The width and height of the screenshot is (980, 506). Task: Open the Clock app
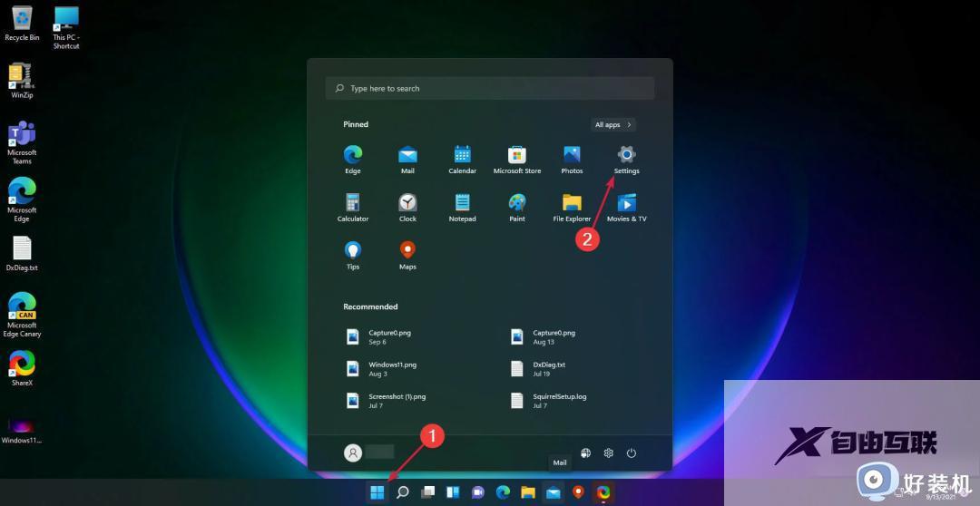pos(407,208)
